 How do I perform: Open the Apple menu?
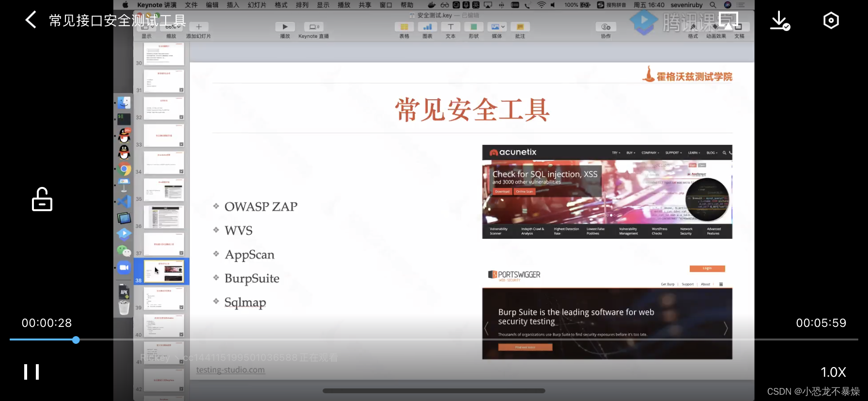[x=125, y=5]
